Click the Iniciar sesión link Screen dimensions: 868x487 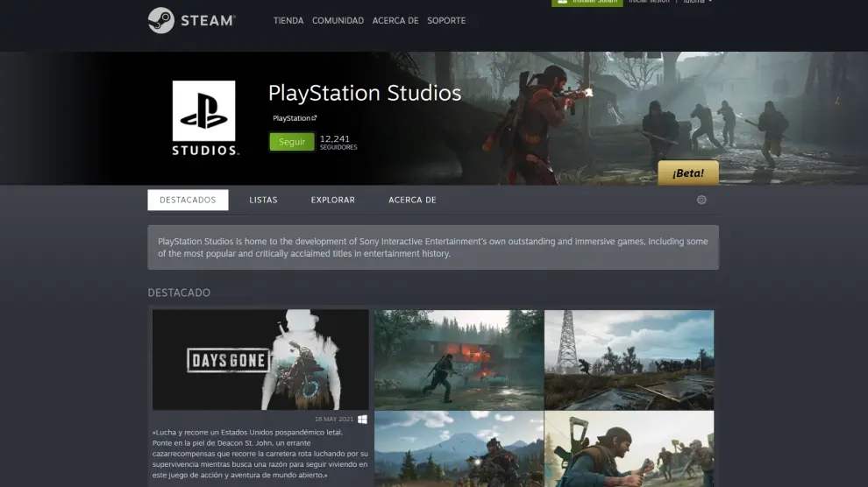coord(649,3)
